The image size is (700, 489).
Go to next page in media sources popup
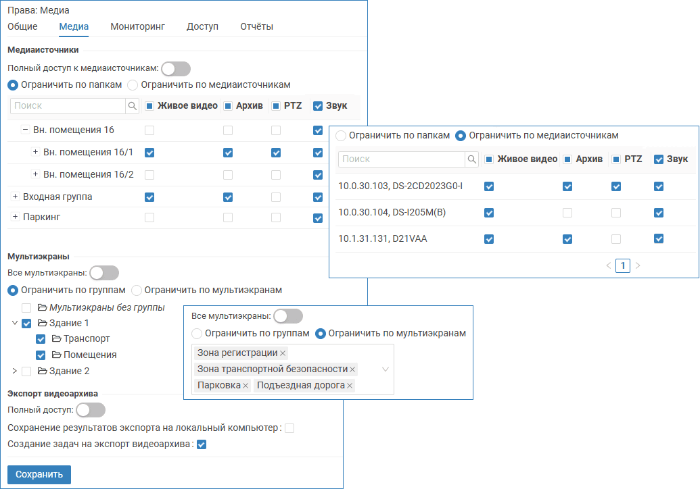click(638, 266)
